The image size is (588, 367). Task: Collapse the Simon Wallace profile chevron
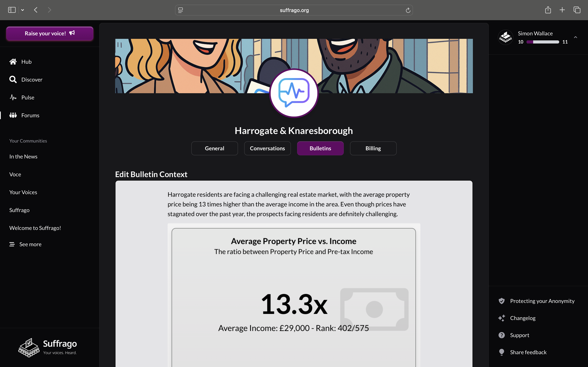tap(575, 37)
